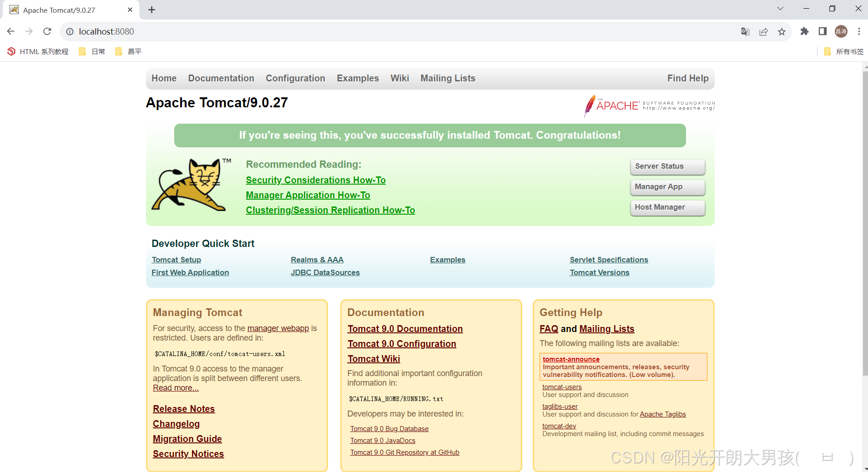
Task: Open the 所有书签 folder
Action: tap(843, 51)
